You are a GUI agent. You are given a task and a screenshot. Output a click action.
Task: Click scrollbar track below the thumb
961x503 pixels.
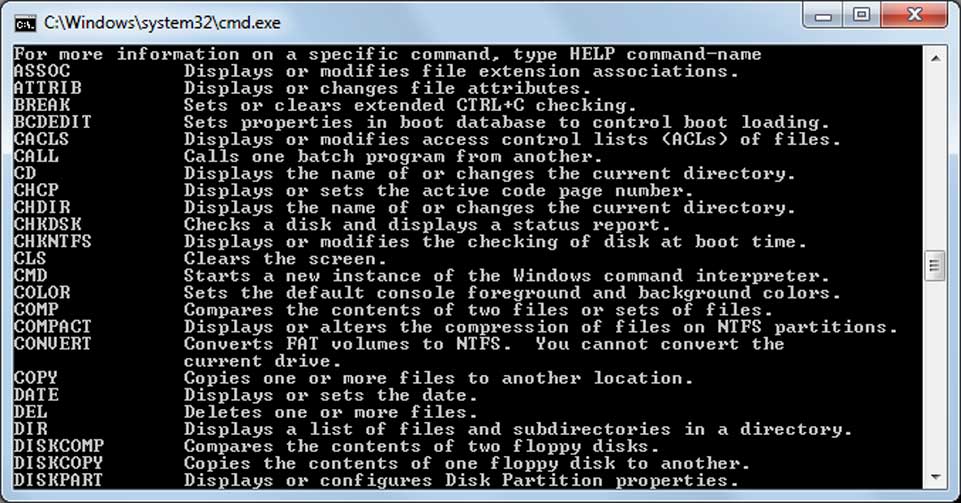coord(935,373)
